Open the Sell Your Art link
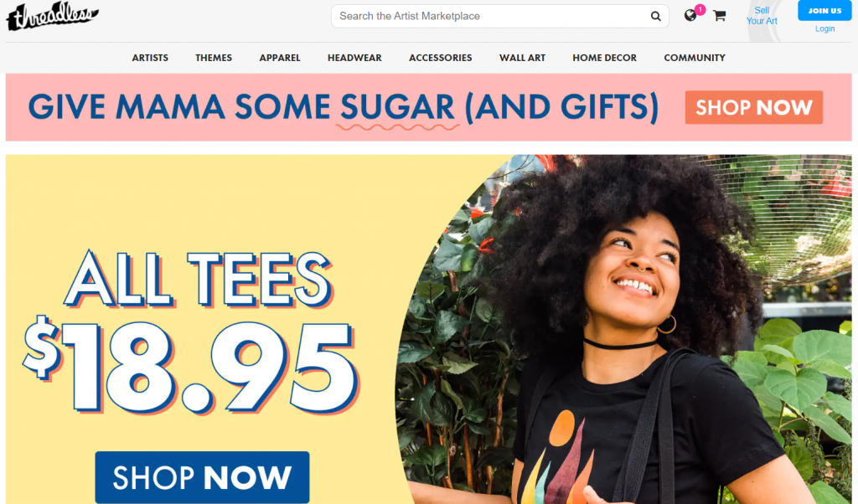The image size is (858, 504). click(762, 16)
